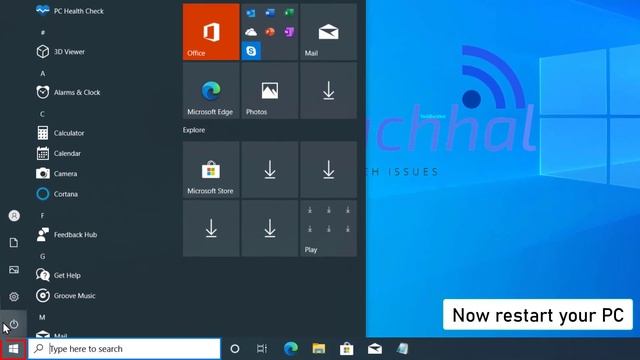Open Feedback Hub app

[x=67, y=235]
